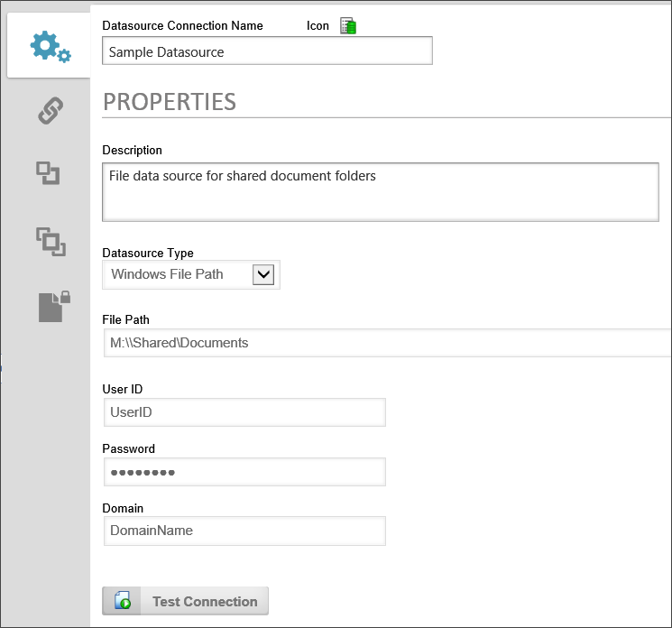This screenshot has height=628, width=672.
Task: Click the Domain input field
Action: point(244,531)
